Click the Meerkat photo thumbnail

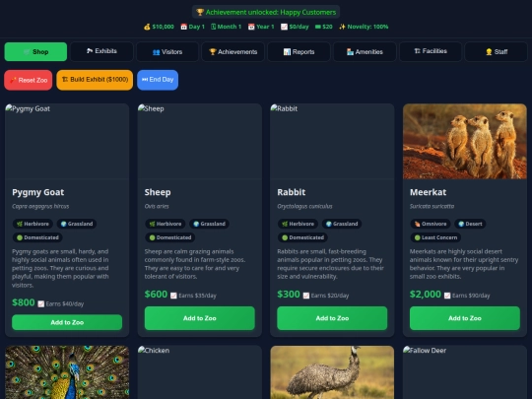tap(465, 142)
